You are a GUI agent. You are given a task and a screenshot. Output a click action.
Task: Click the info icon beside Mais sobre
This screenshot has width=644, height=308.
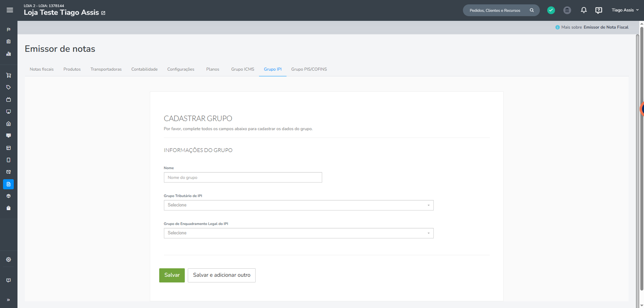tap(558, 27)
